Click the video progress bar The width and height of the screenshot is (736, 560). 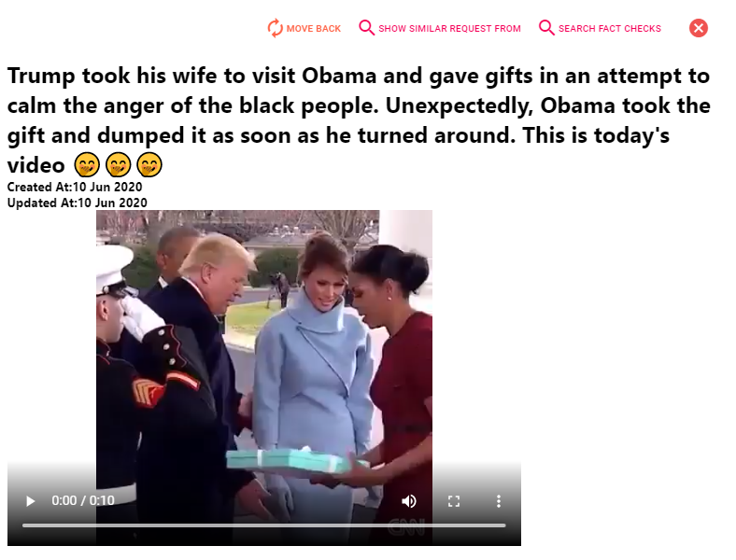pyautogui.click(x=263, y=525)
